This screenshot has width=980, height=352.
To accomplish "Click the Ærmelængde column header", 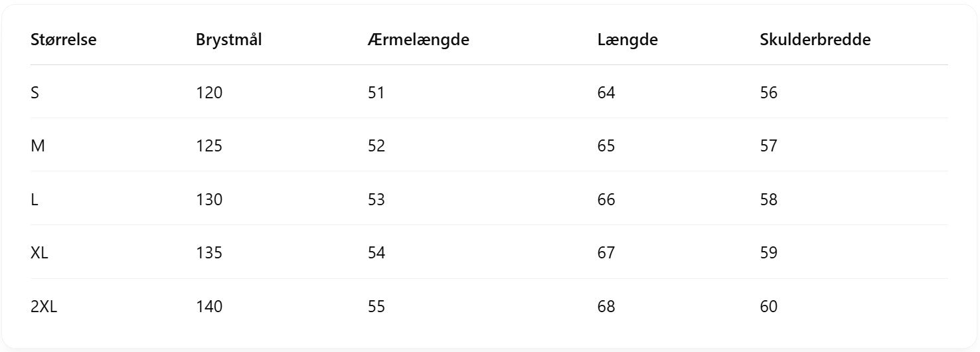I will pyautogui.click(x=418, y=40).
